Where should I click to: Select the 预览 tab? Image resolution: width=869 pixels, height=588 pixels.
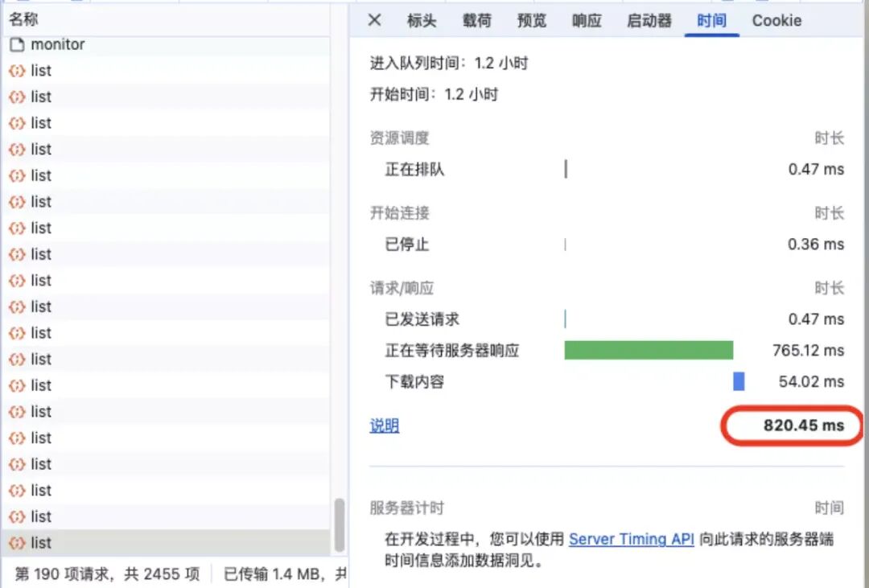pos(532,20)
